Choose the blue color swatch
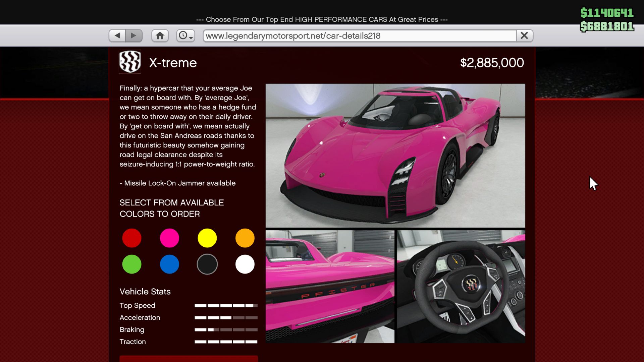The width and height of the screenshot is (644, 362). point(169,264)
